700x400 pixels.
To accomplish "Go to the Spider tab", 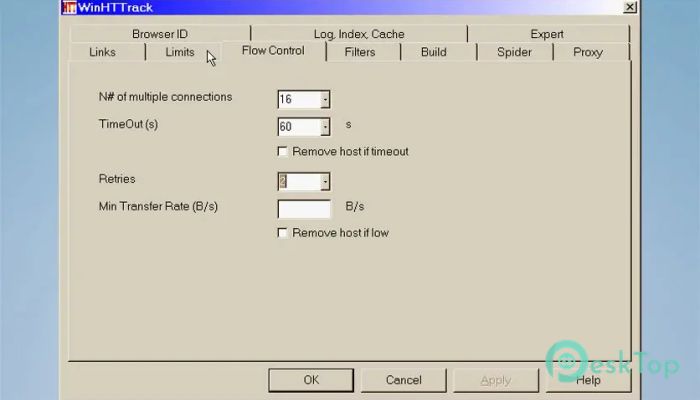I will [514, 52].
